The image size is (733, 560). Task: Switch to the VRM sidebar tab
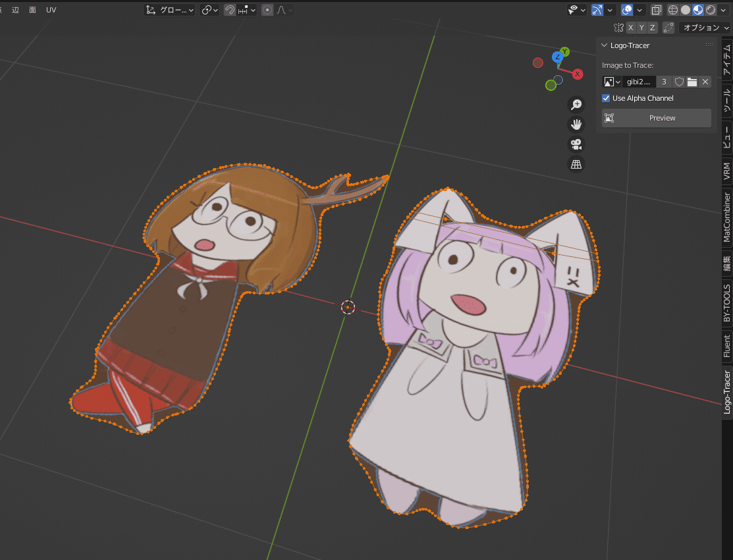tap(727, 171)
